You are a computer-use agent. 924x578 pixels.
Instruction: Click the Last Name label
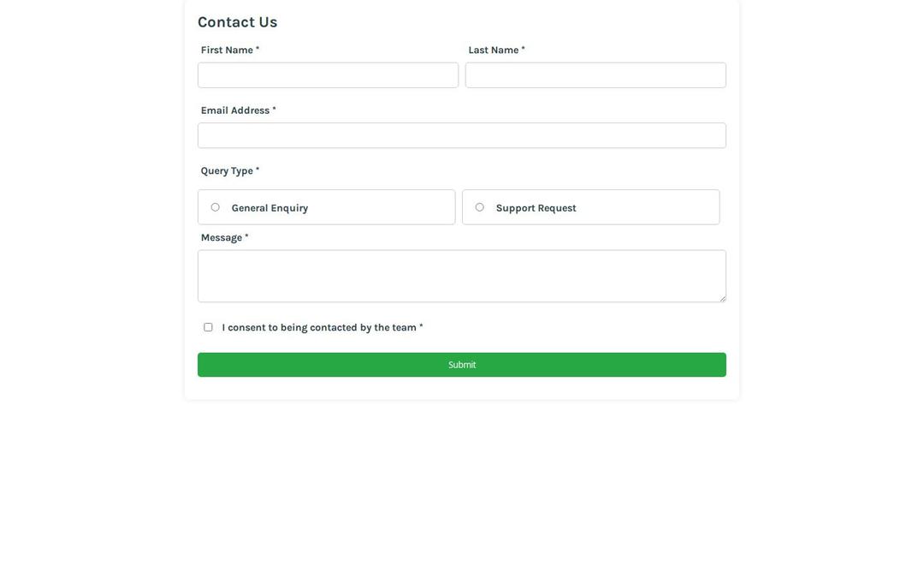(493, 47)
